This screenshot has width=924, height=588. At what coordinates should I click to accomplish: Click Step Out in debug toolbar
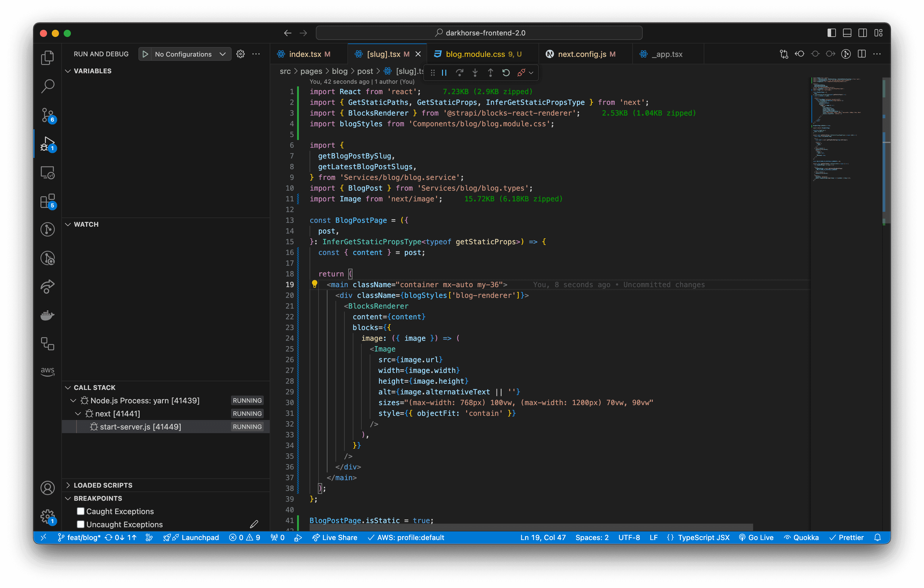click(x=490, y=73)
